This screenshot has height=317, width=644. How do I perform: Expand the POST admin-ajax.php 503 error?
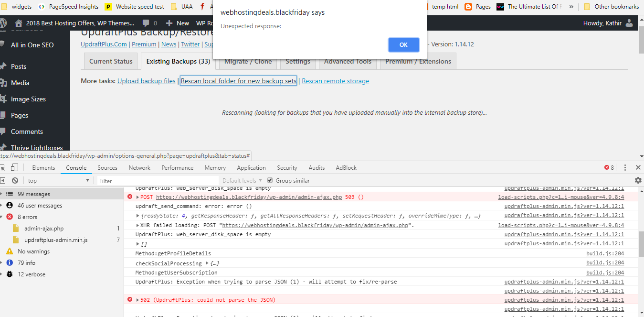click(x=138, y=197)
